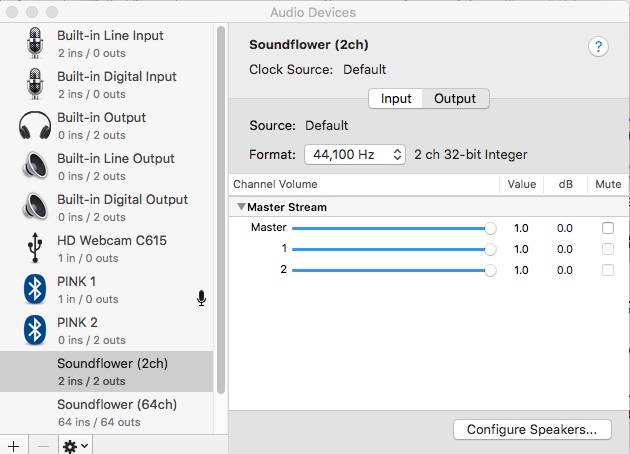This screenshot has width=630, height=454.
Task: Select Built-in Line Input device row
Action: 106,43
